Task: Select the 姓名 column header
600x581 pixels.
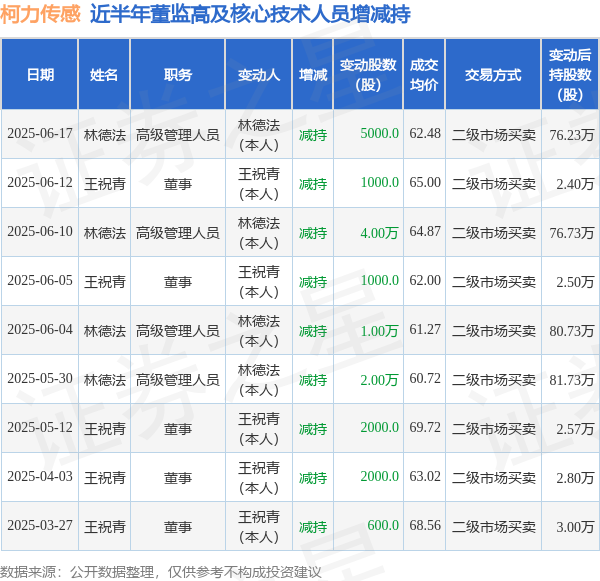Action: [104, 75]
